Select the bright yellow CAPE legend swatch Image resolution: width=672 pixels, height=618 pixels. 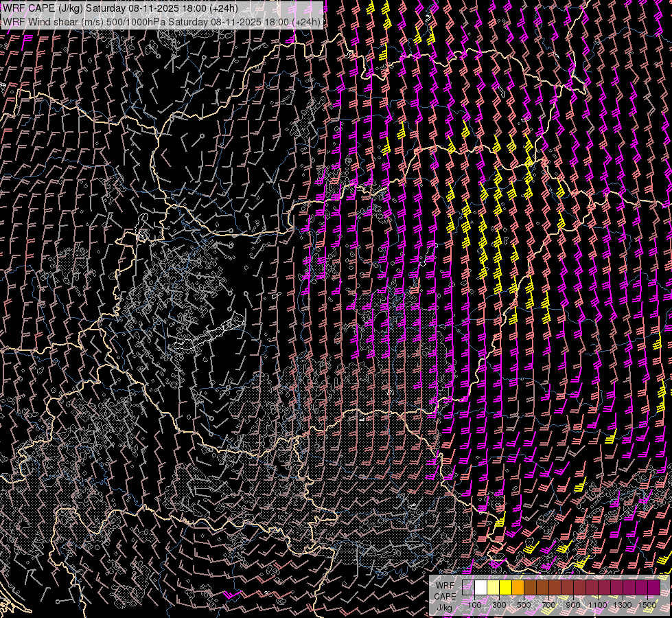click(505, 587)
